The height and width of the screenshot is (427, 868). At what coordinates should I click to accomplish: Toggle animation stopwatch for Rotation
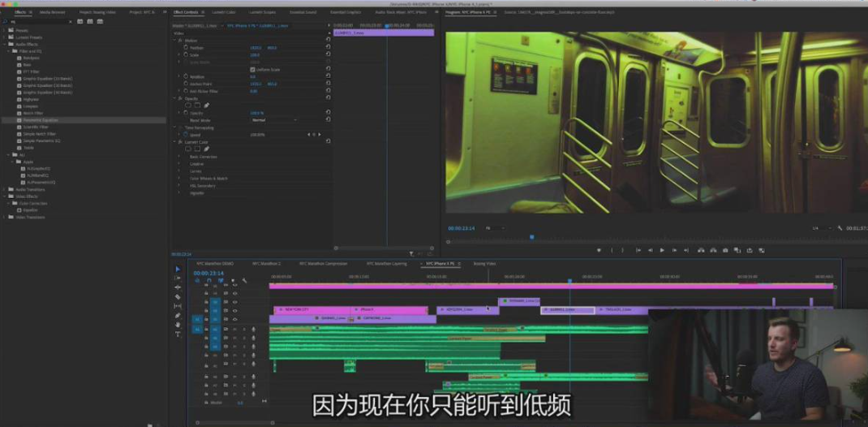(185, 77)
